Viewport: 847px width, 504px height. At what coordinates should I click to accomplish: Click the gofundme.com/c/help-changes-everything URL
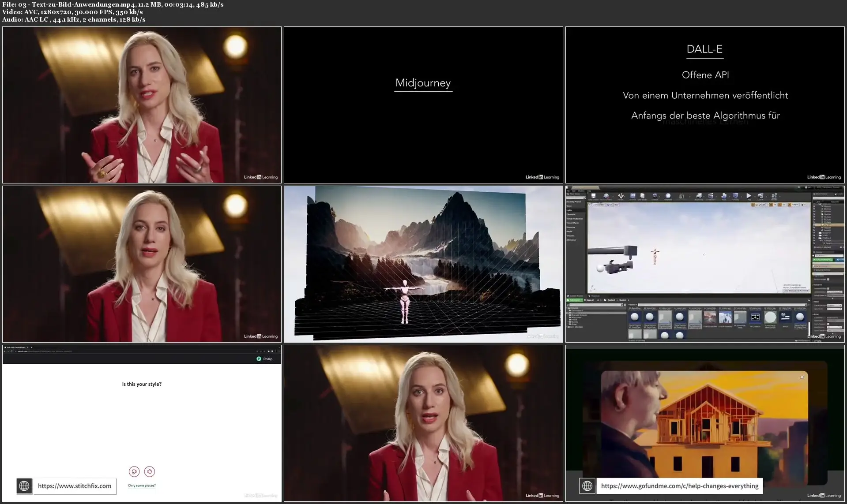click(x=679, y=486)
